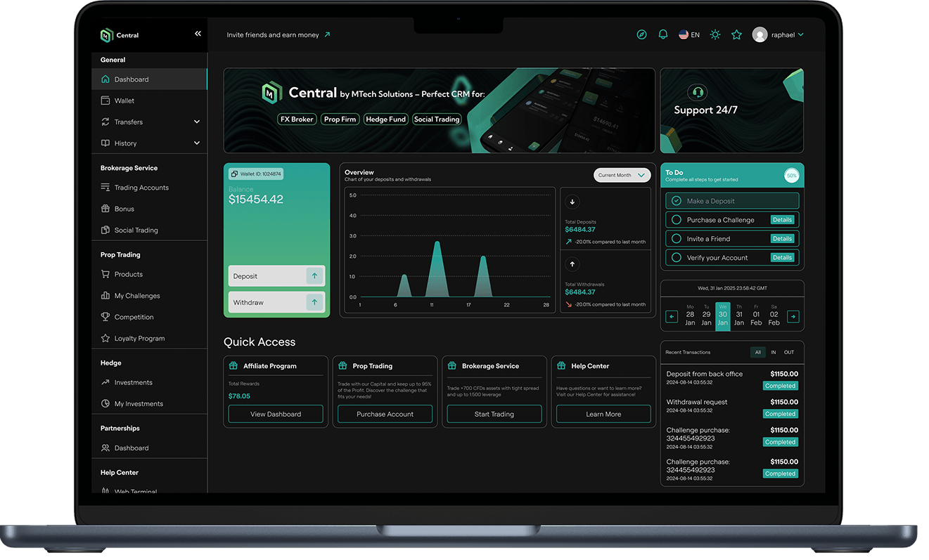929x560 pixels.
Task: Click the Support 24/7 headset icon
Action: 697,92
